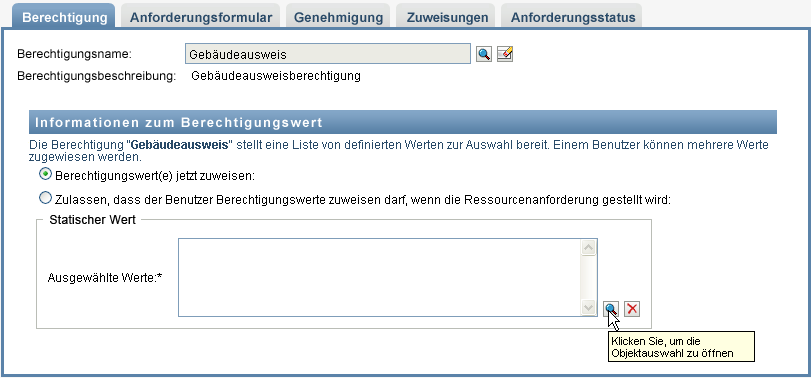The width and height of the screenshot is (811, 378).
Task: Choose 'Zulassen, dass der Benutzer' radio option
Action: 46,198
